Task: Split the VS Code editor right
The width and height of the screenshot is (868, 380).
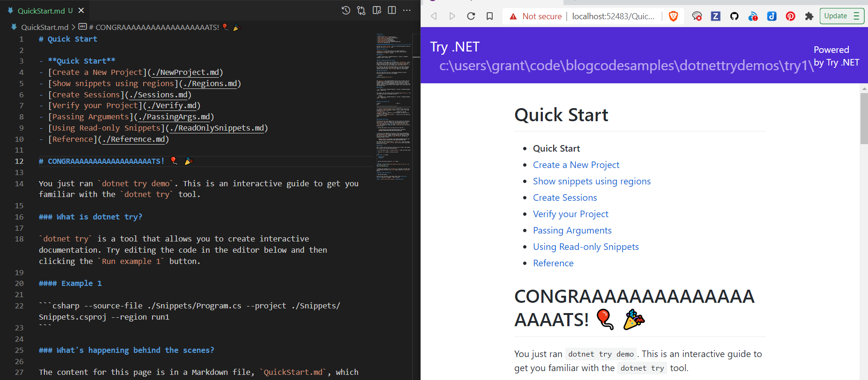Action: (x=392, y=10)
